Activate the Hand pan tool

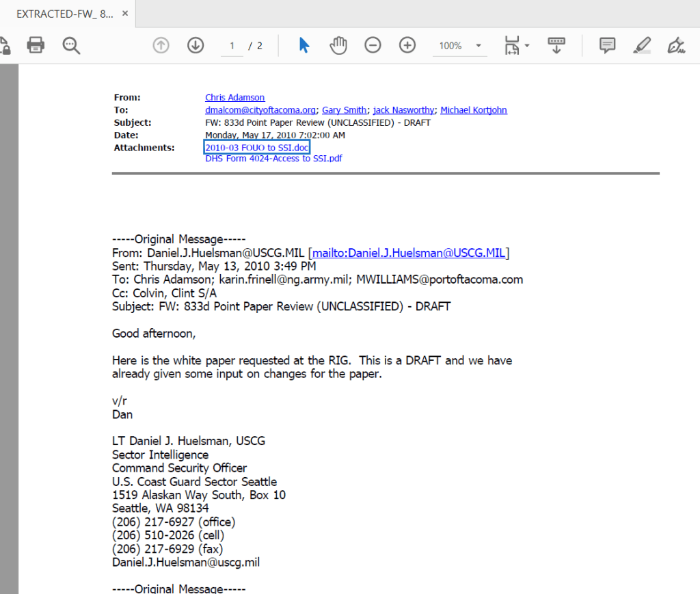coord(338,46)
